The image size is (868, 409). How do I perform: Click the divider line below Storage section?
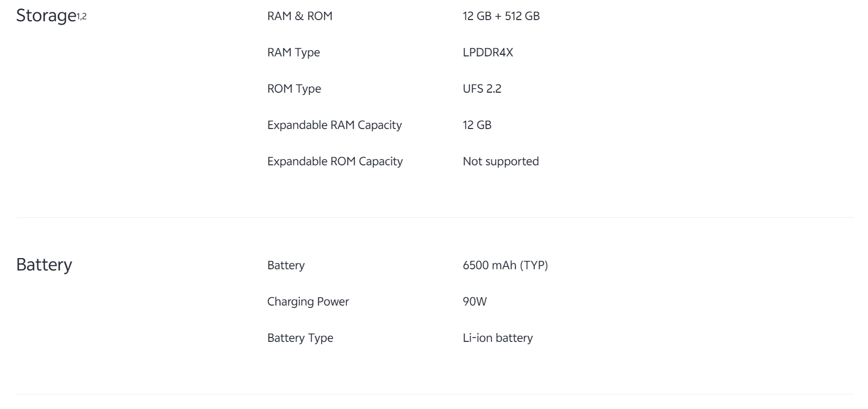click(x=434, y=217)
